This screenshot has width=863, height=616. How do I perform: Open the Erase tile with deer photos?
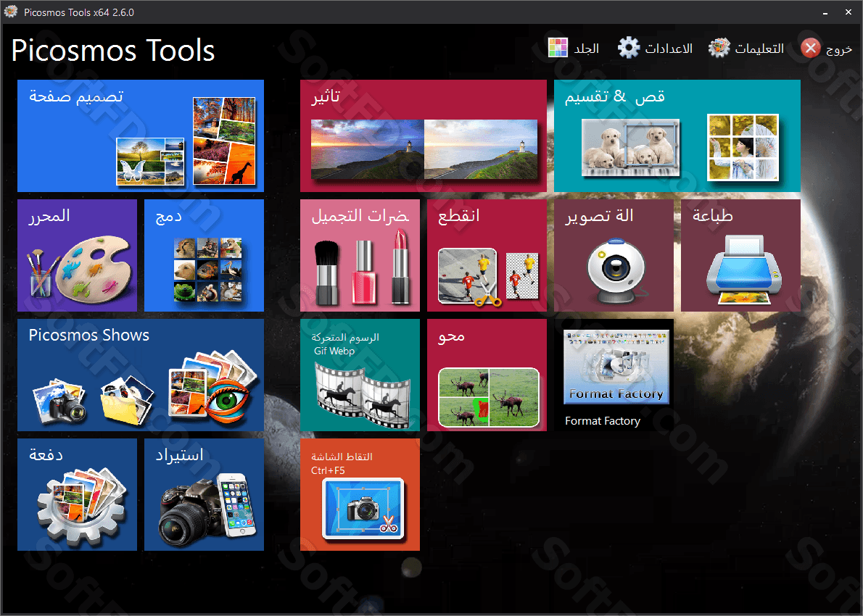[487, 375]
